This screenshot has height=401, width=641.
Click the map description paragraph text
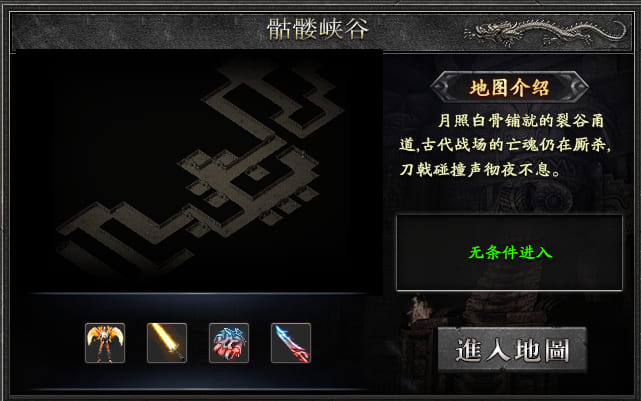[x=505, y=145]
